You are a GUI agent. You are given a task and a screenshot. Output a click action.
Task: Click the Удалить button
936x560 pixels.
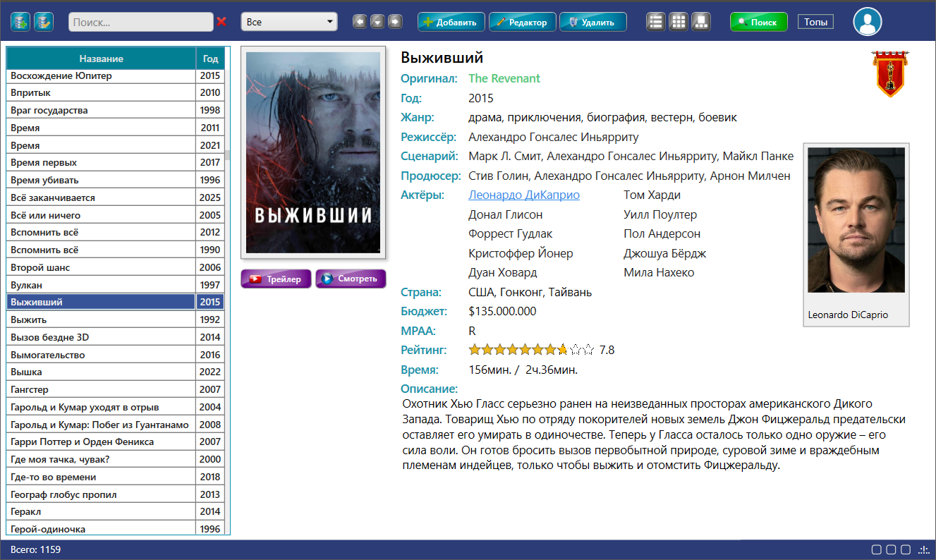593,22
